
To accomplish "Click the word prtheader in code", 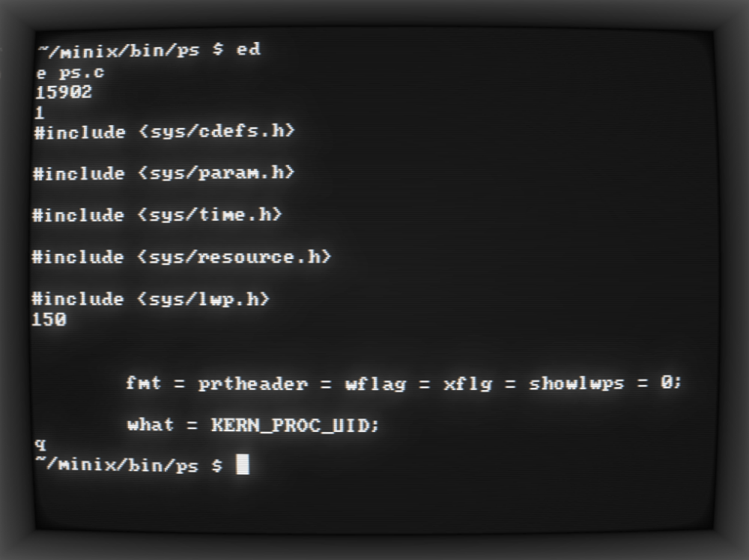I will [x=252, y=384].
